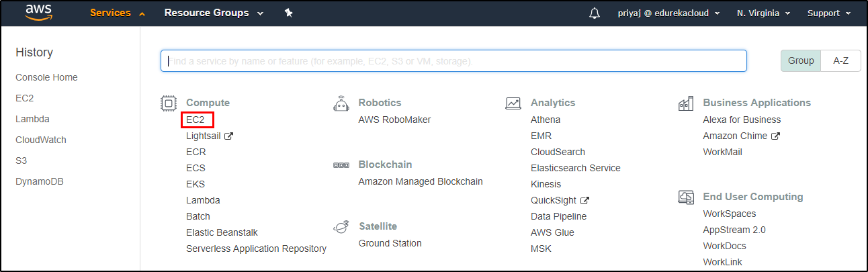Open Ground Station
This screenshot has width=868, height=272.
pos(390,243)
